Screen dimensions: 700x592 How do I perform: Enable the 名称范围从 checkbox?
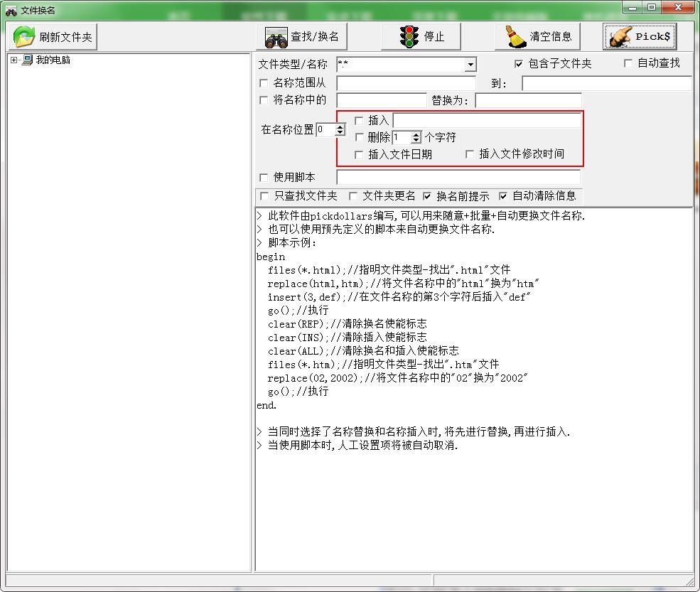[264, 83]
